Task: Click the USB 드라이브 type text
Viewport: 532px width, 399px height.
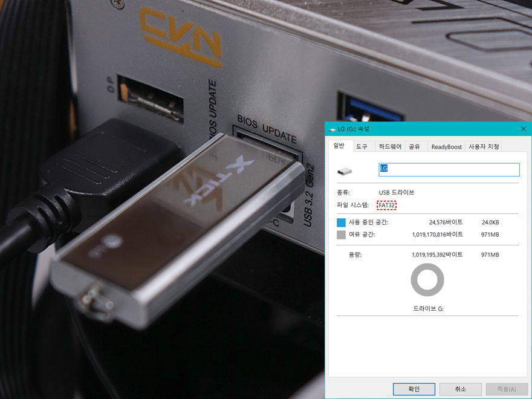Action: pyautogui.click(x=397, y=192)
